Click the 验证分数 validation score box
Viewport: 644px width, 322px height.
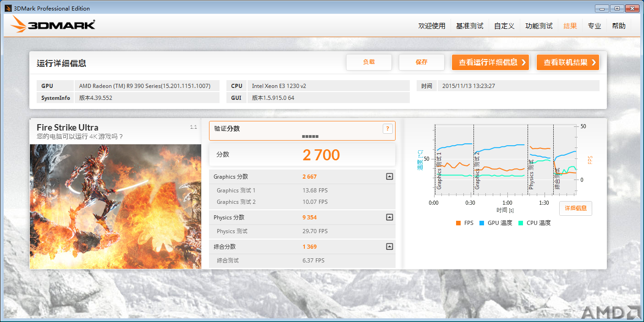coord(302,131)
